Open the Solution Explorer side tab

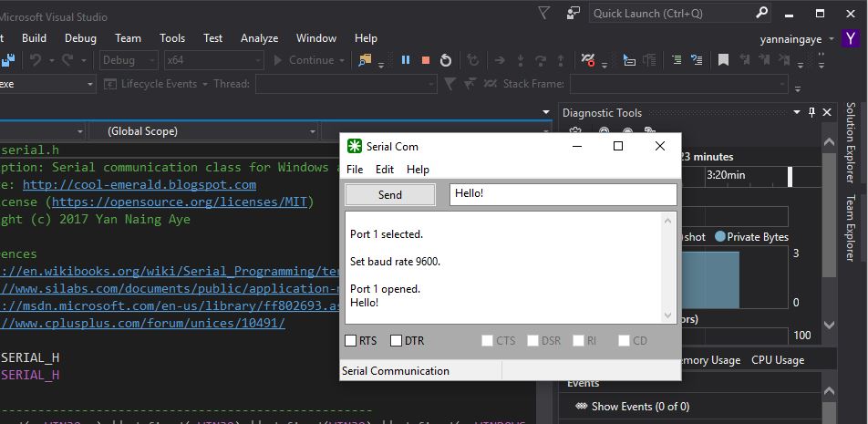[851, 143]
